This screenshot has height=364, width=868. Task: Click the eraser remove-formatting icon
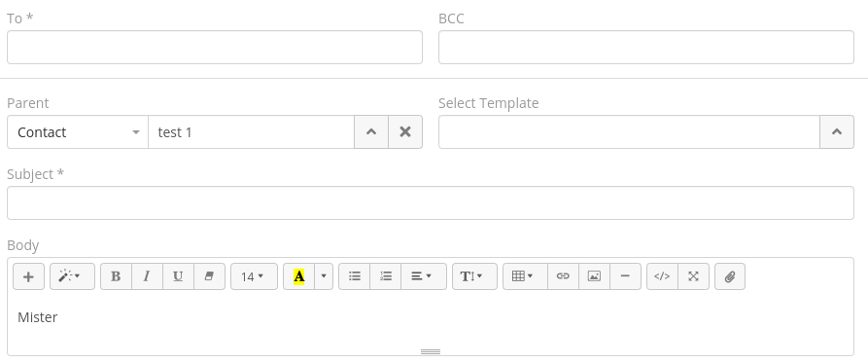coord(209,276)
